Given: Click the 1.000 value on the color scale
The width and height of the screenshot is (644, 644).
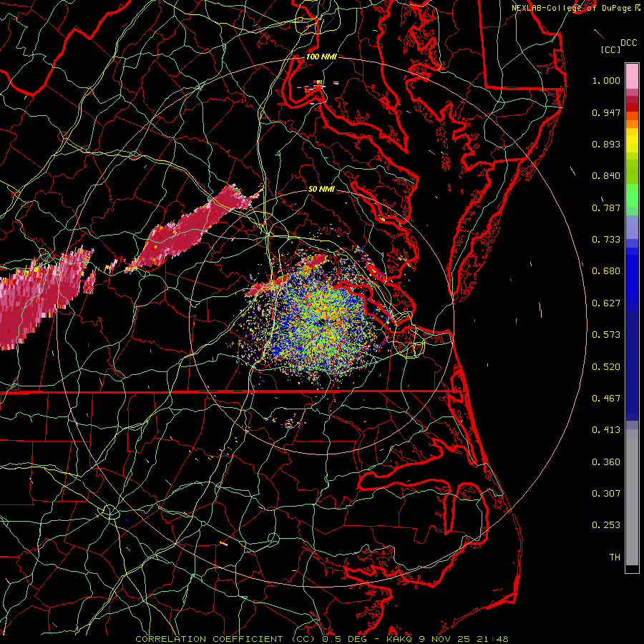Looking at the screenshot, I should point(606,80).
